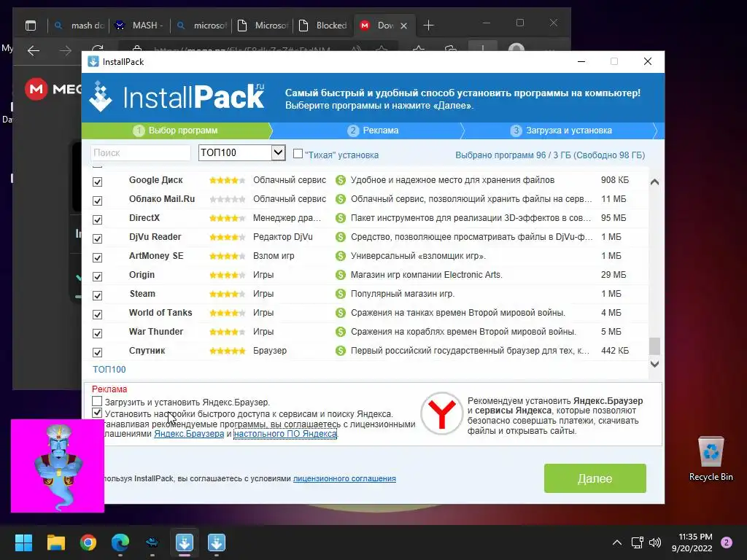Open Windows Start menu
This screenshot has height=560, width=747.
[x=23, y=542]
